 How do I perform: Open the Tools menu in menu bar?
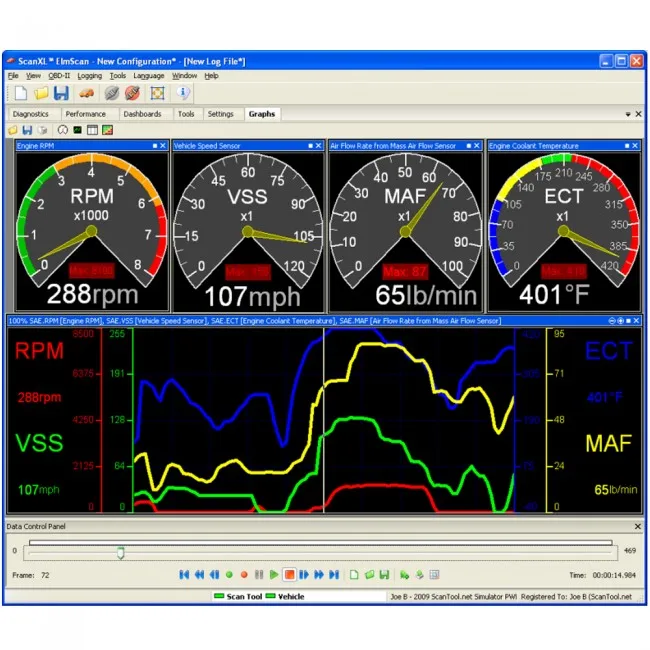(x=118, y=76)
